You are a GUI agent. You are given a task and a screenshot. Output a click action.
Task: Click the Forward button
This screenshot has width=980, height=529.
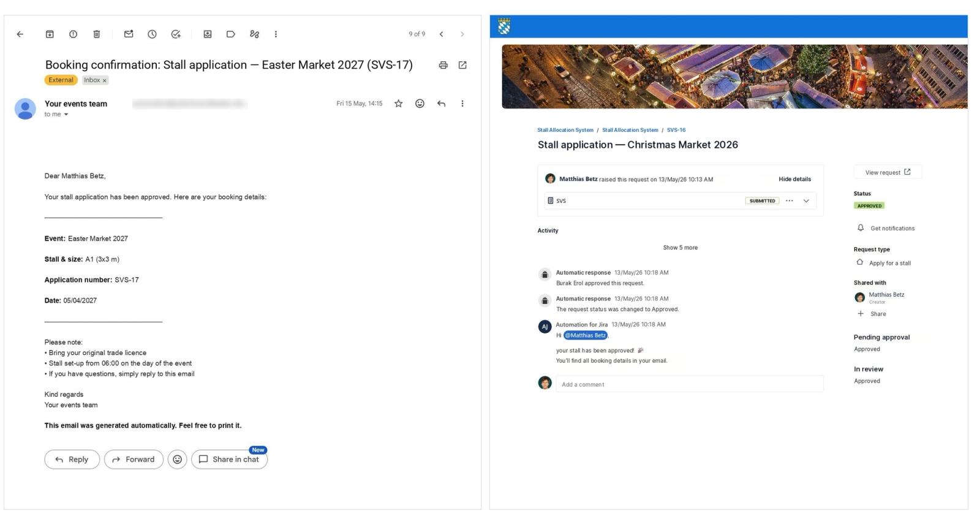point(134,459)
